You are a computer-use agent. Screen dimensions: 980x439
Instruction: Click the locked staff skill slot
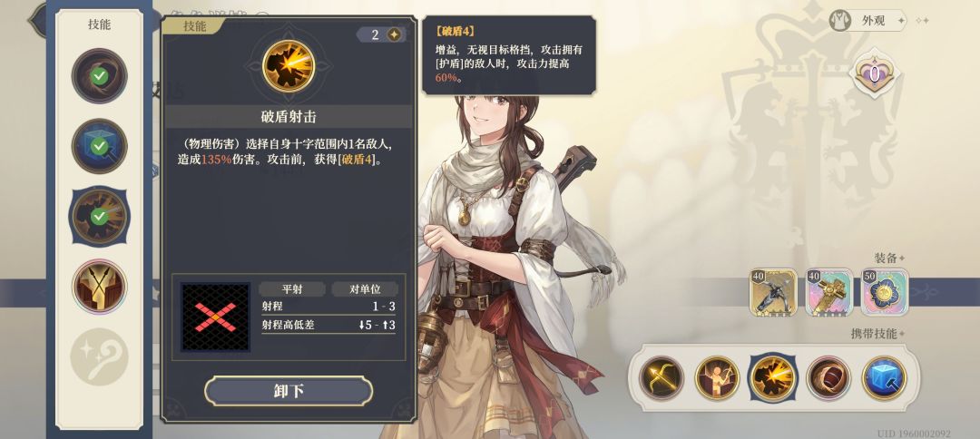(x=100, y=356)
